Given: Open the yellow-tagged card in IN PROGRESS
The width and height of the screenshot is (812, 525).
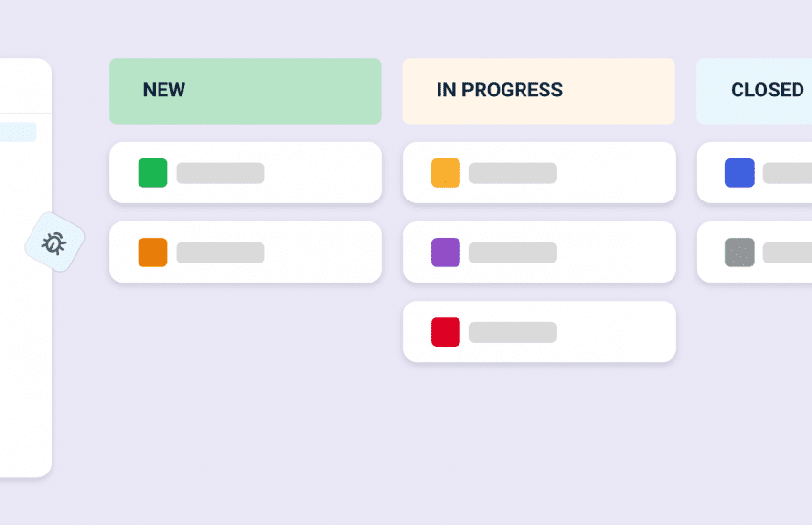Looking at the screenshot, I should click(x=602, y=173).
